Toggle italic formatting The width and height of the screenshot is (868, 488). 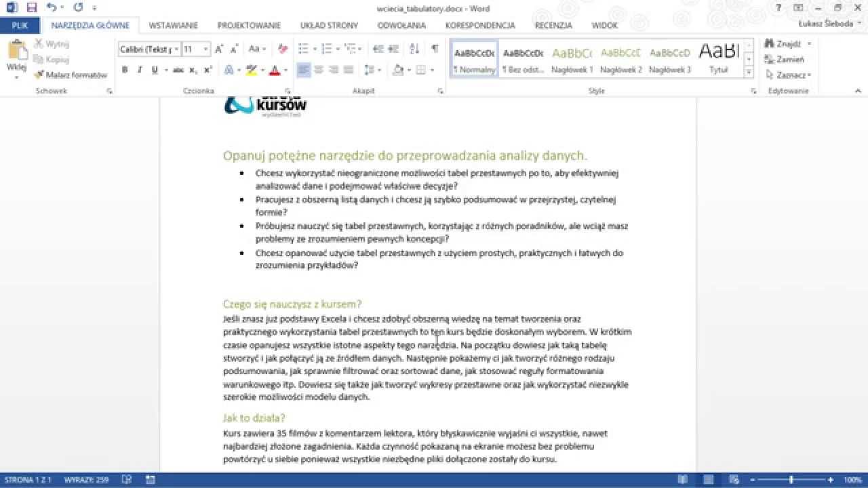pos(140,70)
